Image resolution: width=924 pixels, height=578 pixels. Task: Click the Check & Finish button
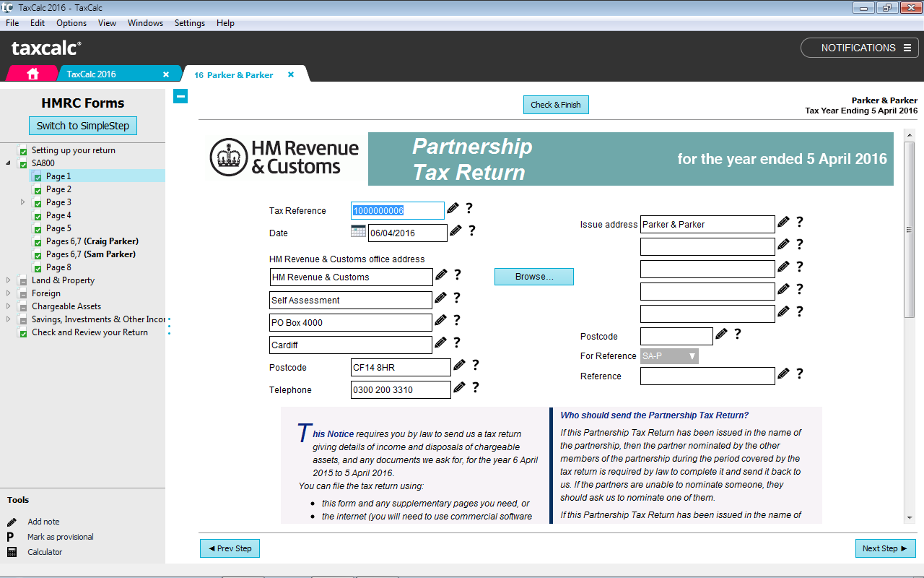(x=555, y=105)
